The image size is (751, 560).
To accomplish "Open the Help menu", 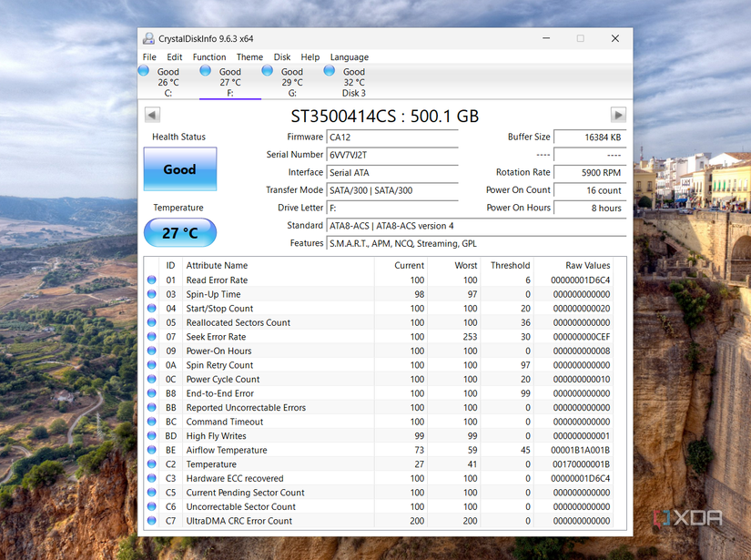I will tap(310, 57).
